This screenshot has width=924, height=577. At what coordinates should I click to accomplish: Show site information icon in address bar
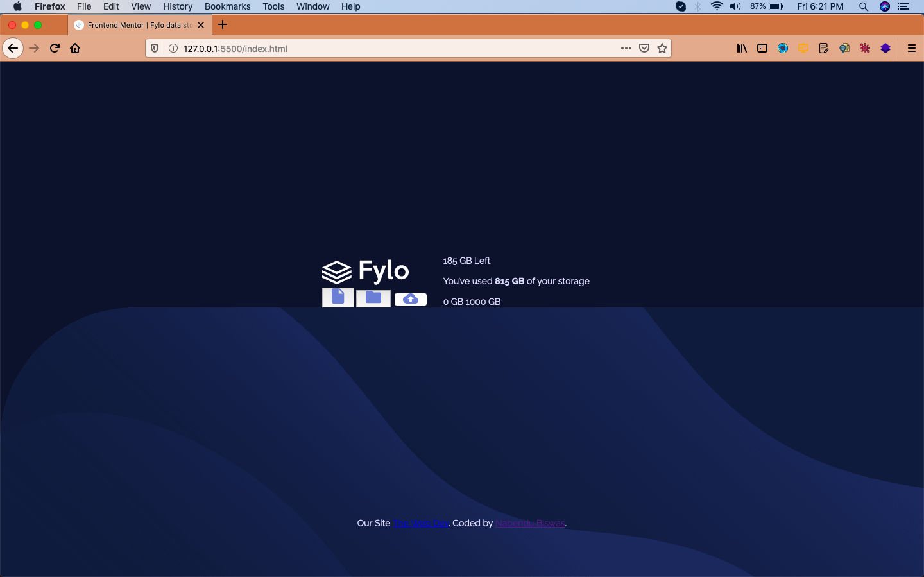[173, 48]
